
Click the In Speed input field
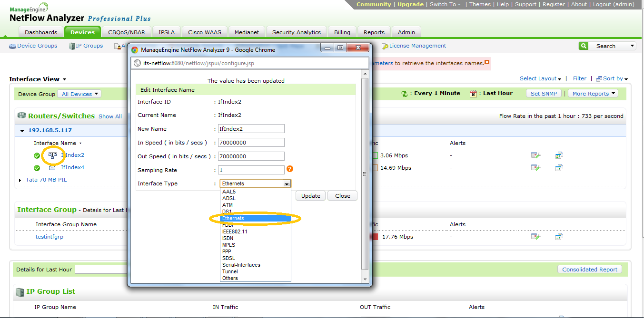tap(251, 143)
